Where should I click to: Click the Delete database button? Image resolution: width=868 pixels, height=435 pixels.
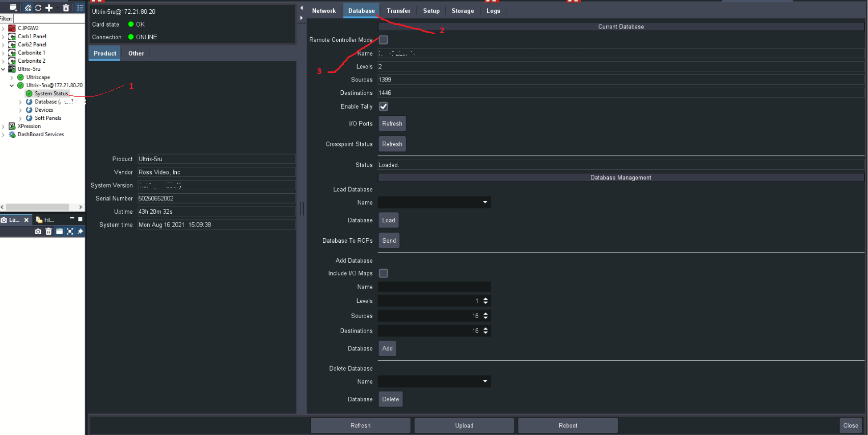(391, 399)
